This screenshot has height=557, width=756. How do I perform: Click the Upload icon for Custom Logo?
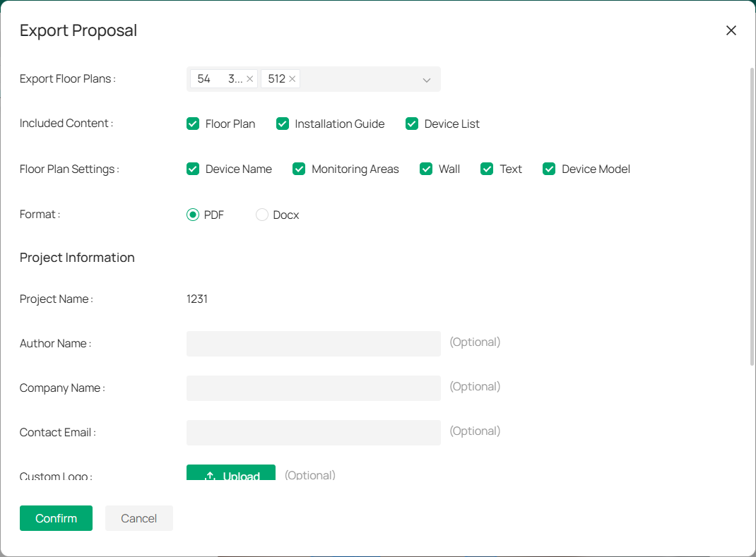[210, 476]
